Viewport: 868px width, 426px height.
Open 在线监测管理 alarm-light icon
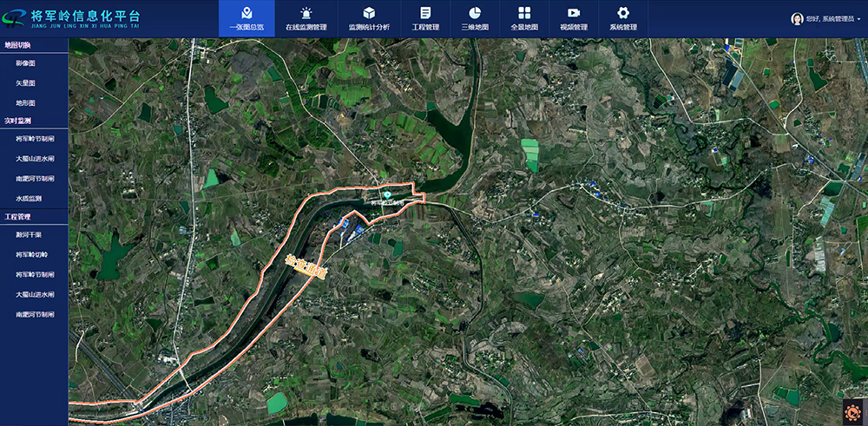(x=306, y=13)
